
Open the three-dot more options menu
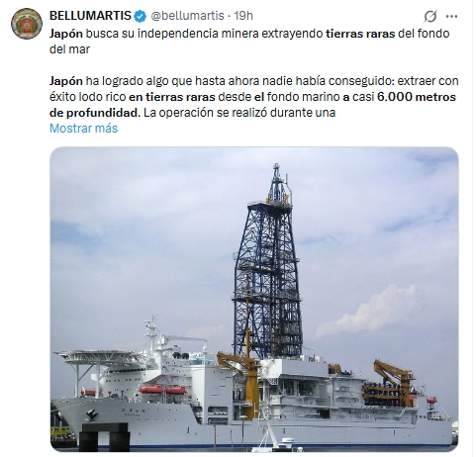(x=451, y=16)
